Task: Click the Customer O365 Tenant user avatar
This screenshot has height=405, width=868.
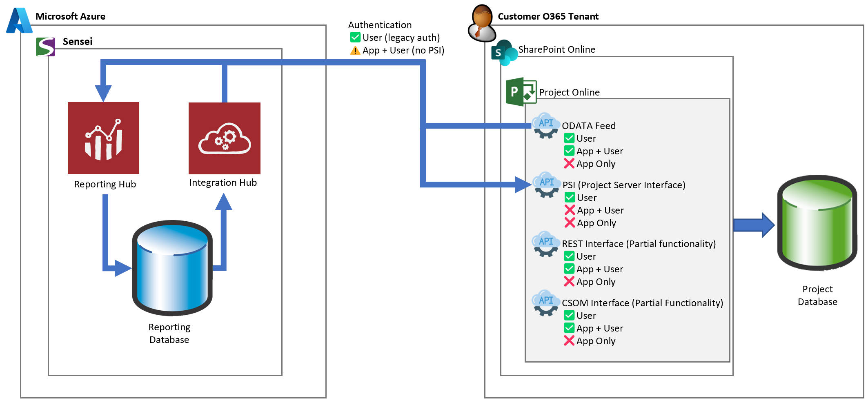Action: (x=482, y=23)
